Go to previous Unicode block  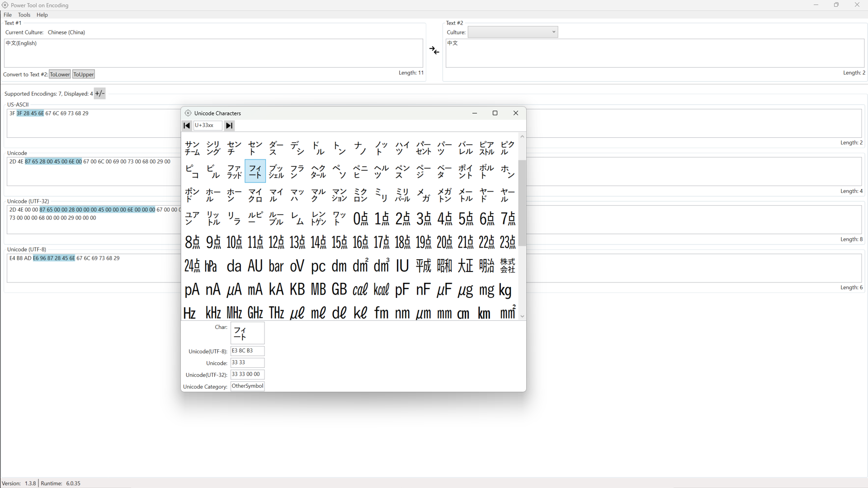click(x=187, y=126)
